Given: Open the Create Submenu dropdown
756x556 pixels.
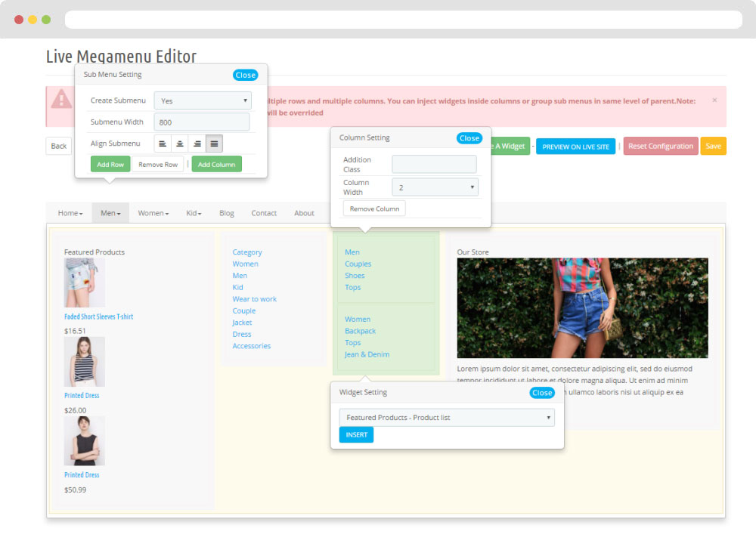Looking at the screenshot, I should coord(203,100).
